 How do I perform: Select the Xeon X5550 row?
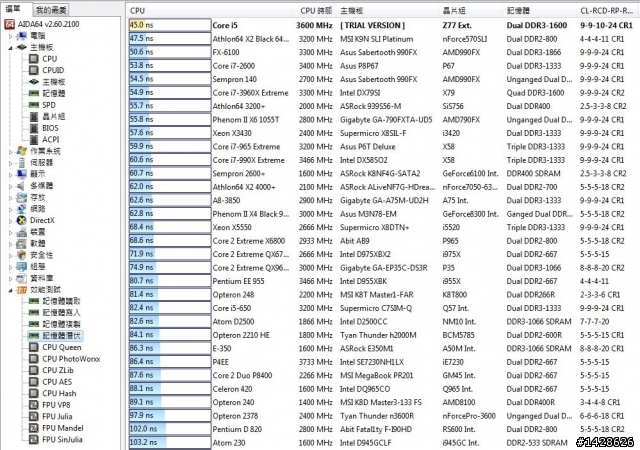point(384,227)
